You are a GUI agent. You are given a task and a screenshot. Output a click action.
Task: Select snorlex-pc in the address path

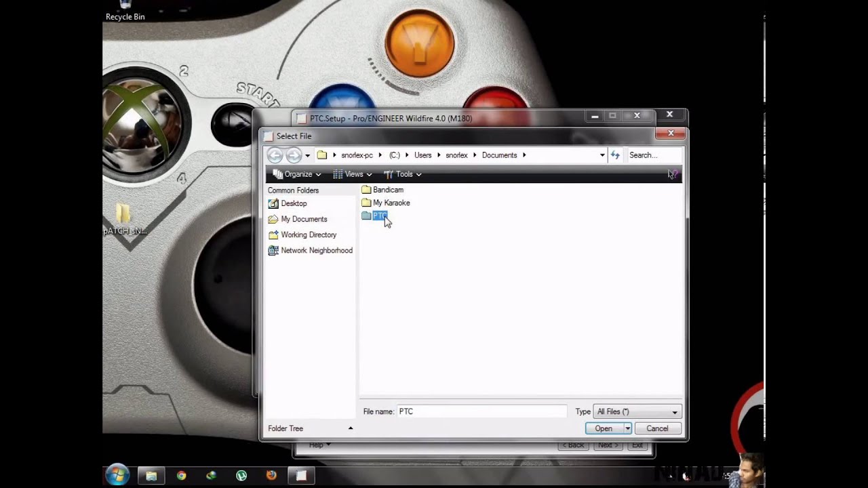(357, 155)
